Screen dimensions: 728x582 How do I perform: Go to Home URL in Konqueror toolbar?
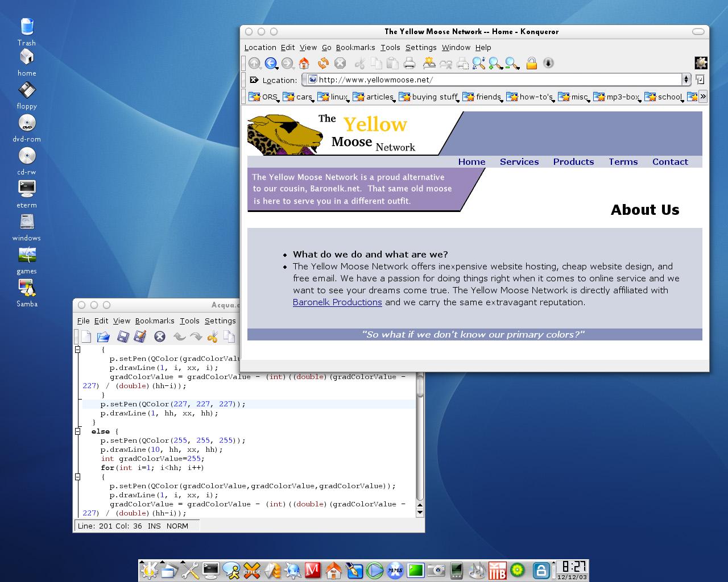tap(304, 63)
